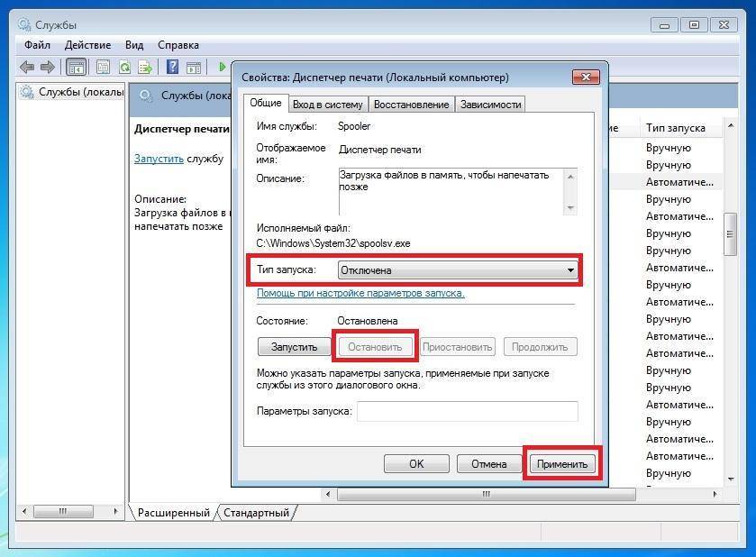Open the startup options help link
This screenshot has height=557, width=756.
[x=360, y=293]
